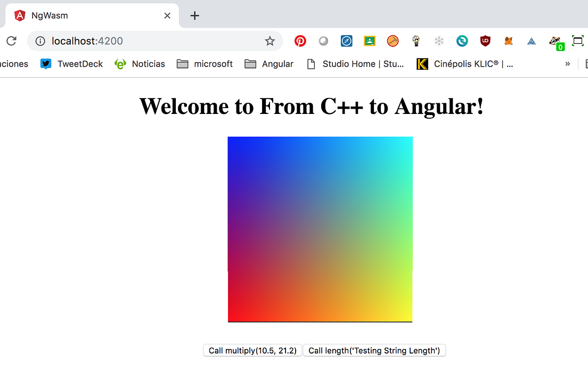Open the teal circular arrows extension icon
Viewport: 588px width, 386px height.
coord(462,40)
